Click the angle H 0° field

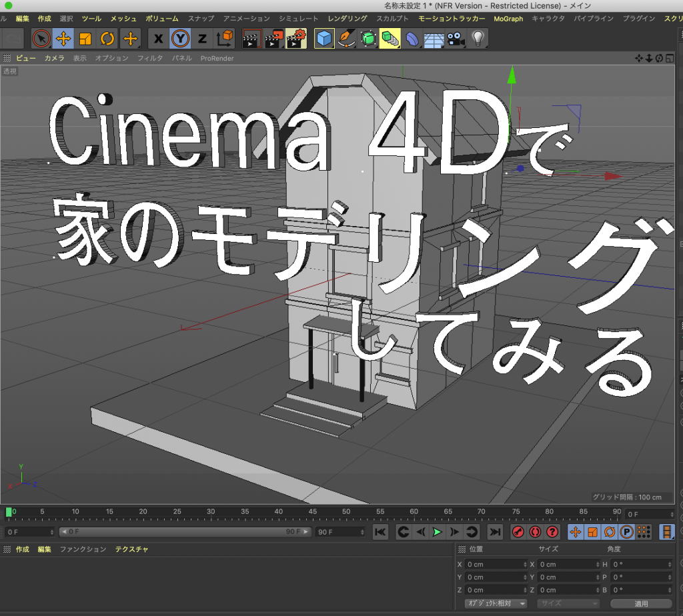pyautogui.click(x=642, y=565)
